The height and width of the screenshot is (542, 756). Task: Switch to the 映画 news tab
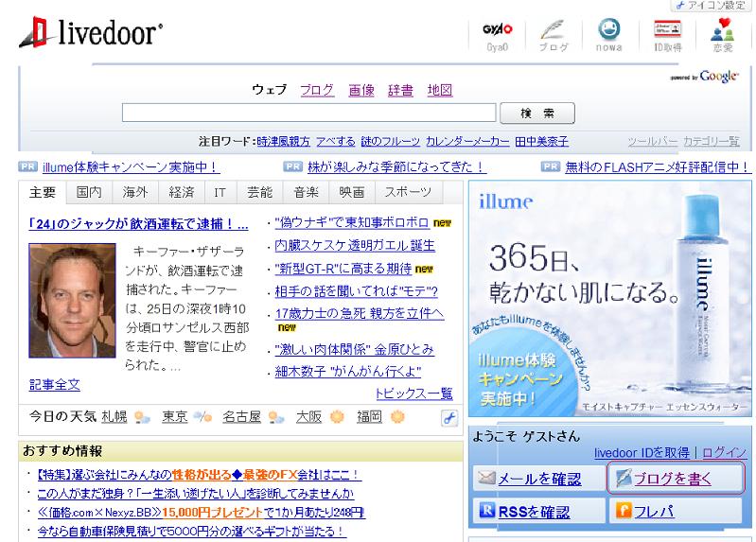(351, 192)
